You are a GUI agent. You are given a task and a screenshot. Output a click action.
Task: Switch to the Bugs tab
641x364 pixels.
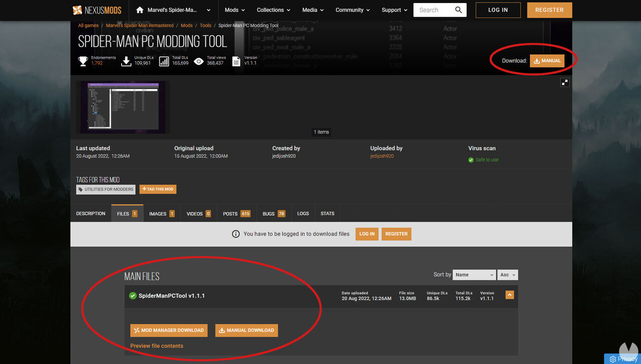pos(273,214)
